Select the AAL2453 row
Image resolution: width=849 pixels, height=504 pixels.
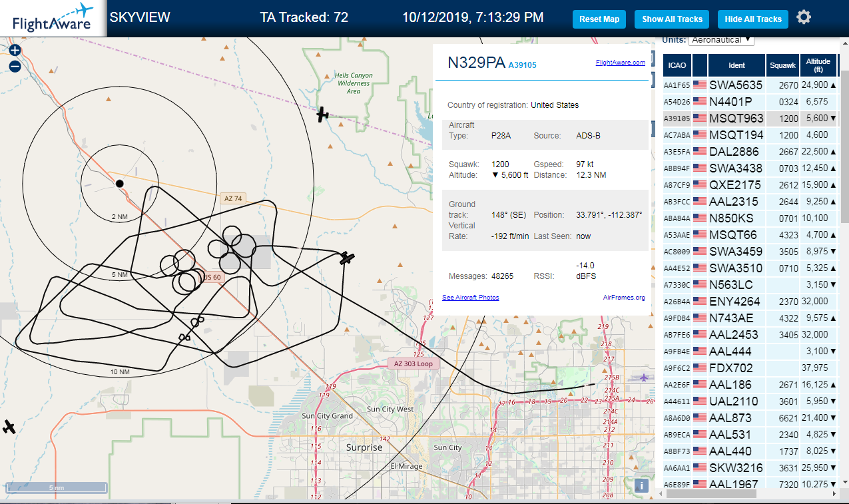pos(750,335)
